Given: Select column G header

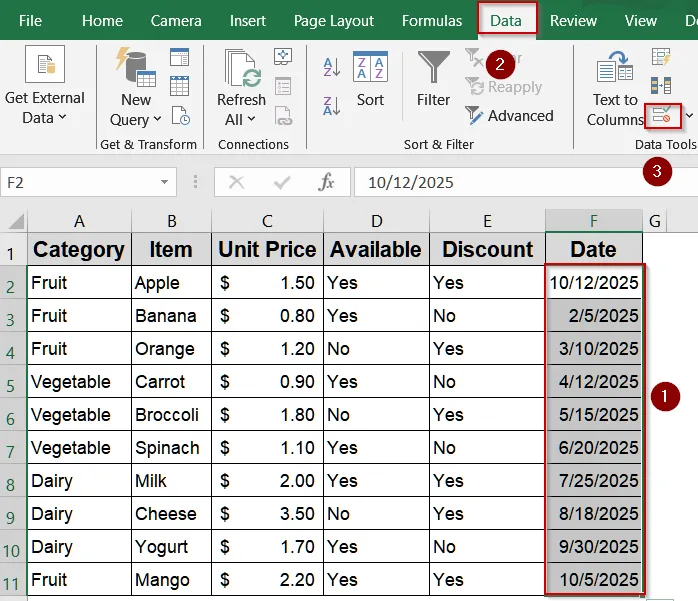Looking at the screenshot, I should click(x=655, y=221).
